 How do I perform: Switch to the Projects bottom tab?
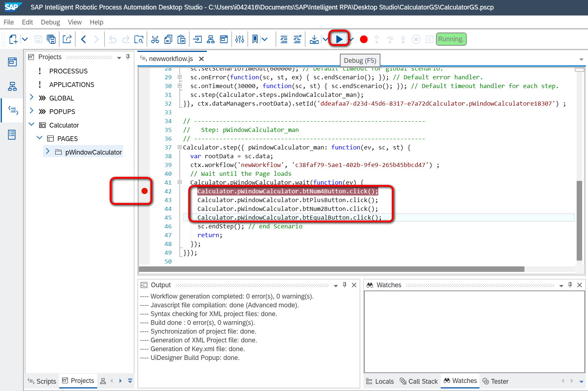click(78, 381)
